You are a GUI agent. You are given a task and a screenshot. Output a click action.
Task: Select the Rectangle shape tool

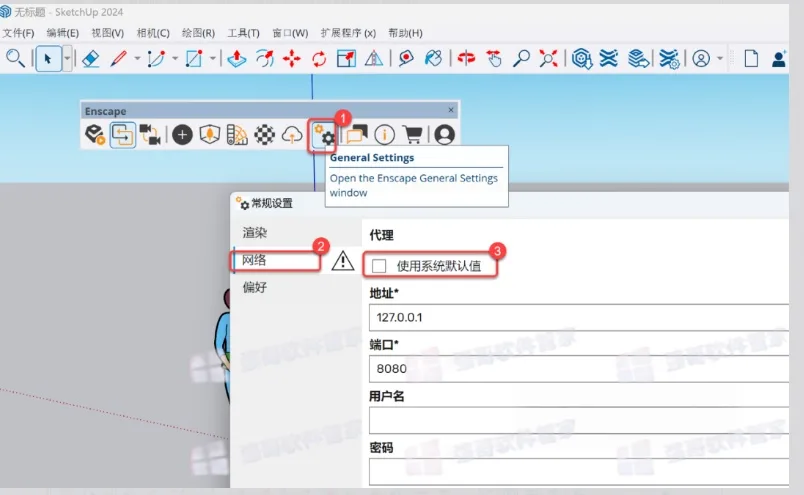(194, 58)
